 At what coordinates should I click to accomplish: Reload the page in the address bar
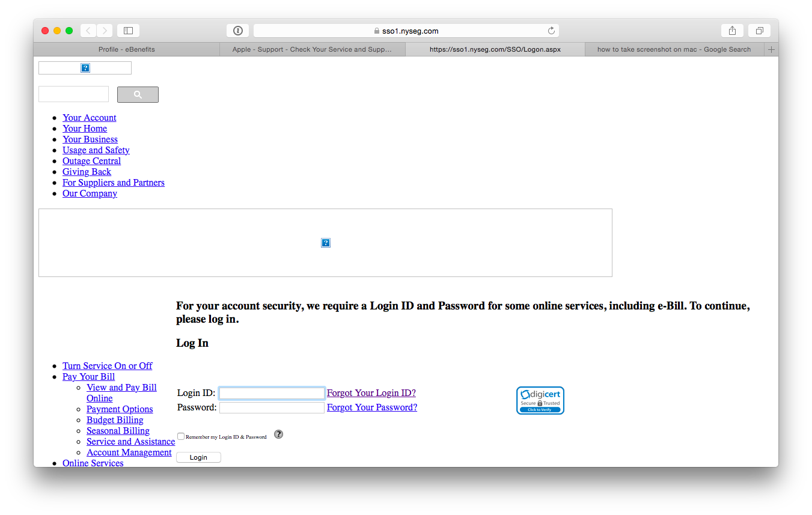pyautogui.click(x=551, y=31)
